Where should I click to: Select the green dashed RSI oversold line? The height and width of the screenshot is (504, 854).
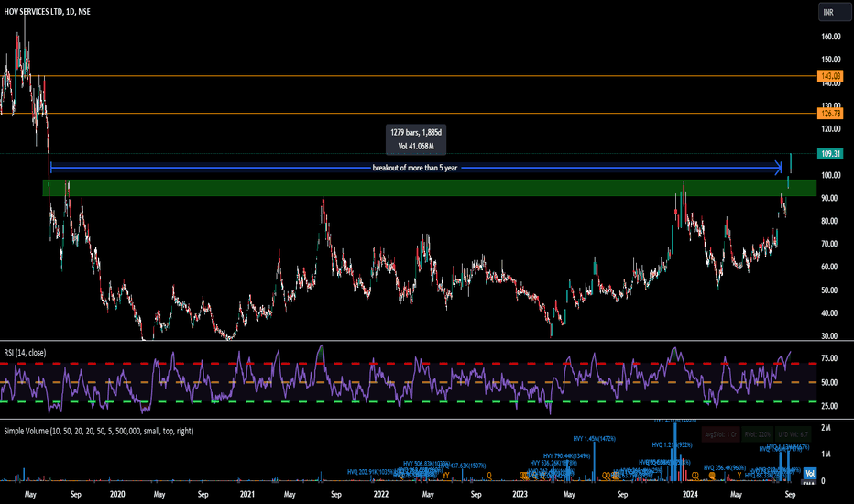[x=409, y=402]
